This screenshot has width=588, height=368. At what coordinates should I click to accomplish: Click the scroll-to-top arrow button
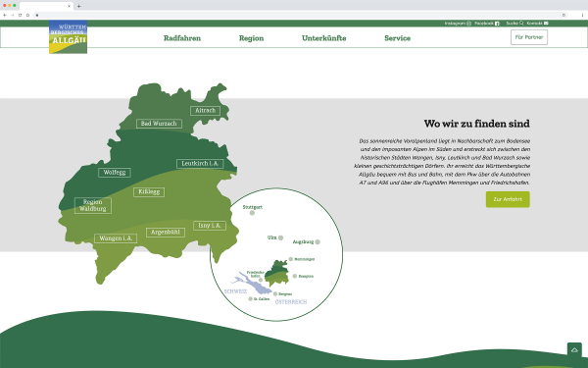tap(574, 350)
